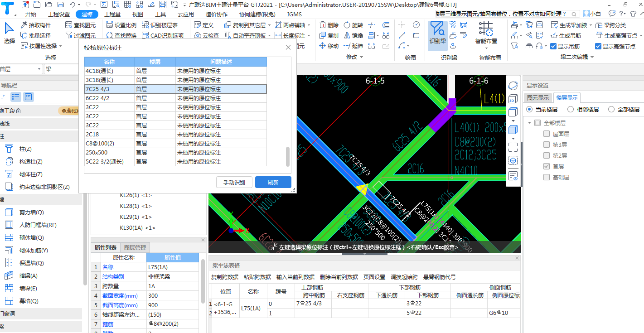The width and height of the screenshot is (644, 333).
Task: Click the dialog list vertical scrollbar
Action: (x=288, y=156)
